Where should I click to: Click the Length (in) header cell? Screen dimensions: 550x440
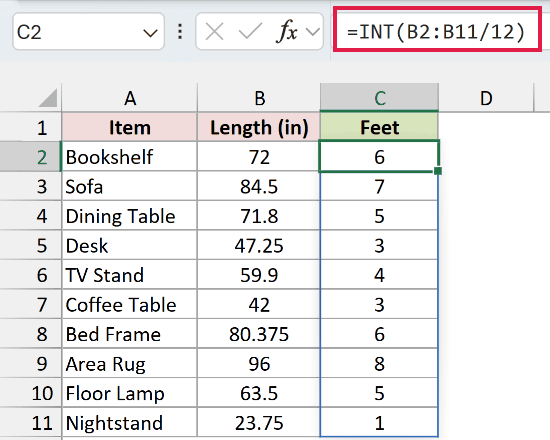point(259,127)
